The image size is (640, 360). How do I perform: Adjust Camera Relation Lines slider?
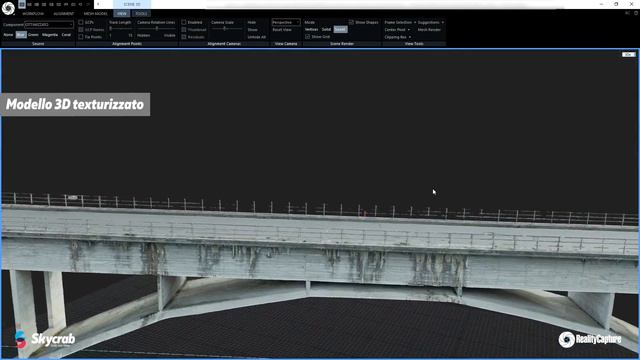pos(156,29)
